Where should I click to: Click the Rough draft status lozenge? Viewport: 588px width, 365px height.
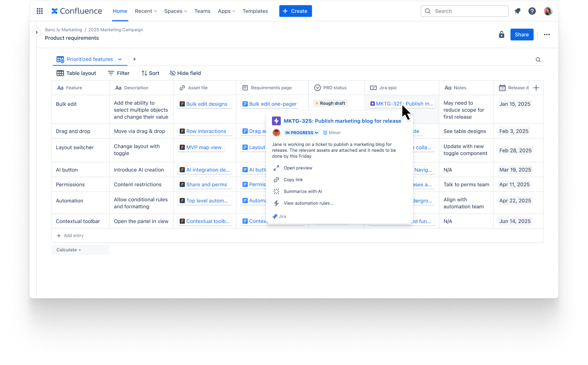331,103
